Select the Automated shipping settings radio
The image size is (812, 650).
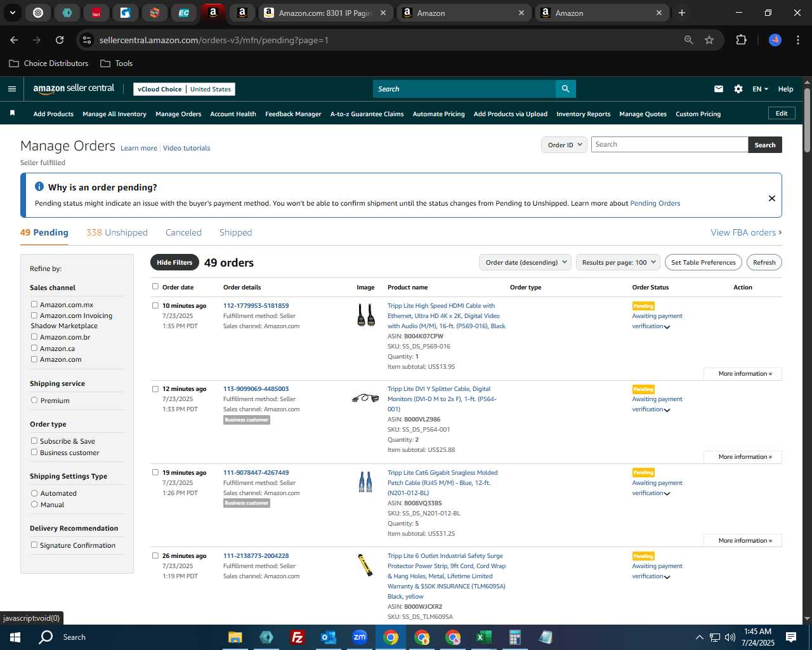[x=34, y=493]
